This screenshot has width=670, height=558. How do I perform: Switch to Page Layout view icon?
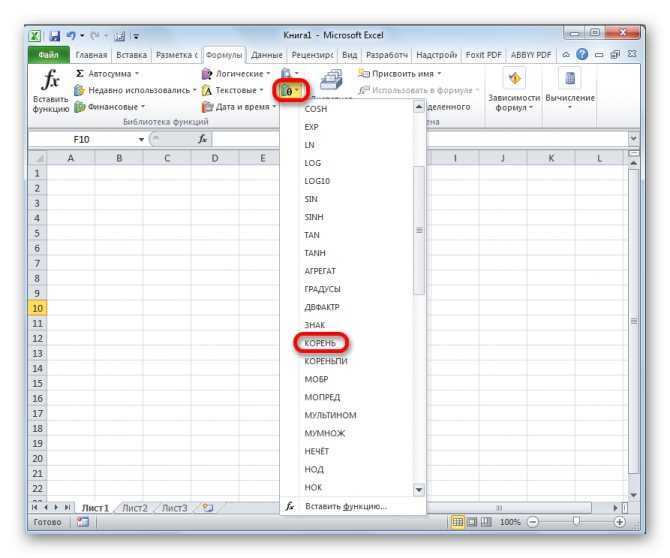click(x=472, y=522)
